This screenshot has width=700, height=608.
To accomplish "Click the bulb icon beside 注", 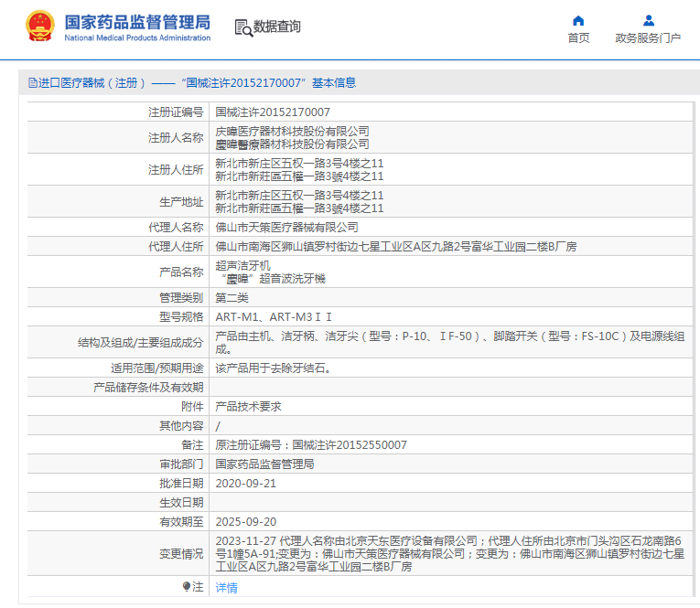I will click(x=187, y=587).
